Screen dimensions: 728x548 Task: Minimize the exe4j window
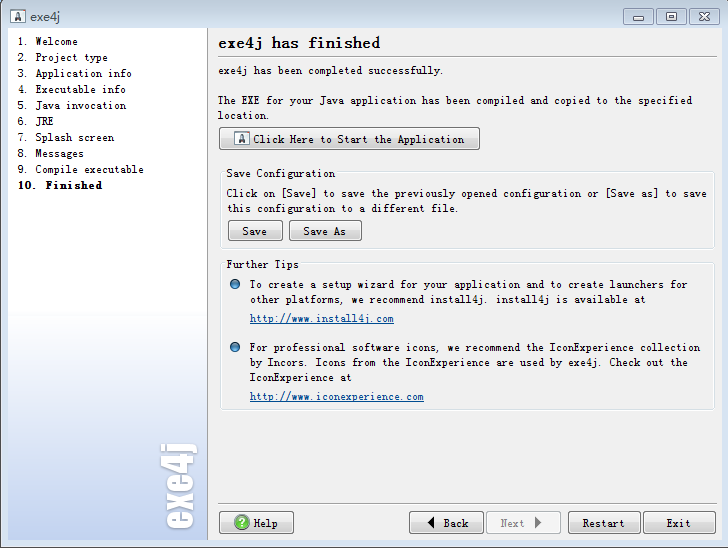(638, 17)
